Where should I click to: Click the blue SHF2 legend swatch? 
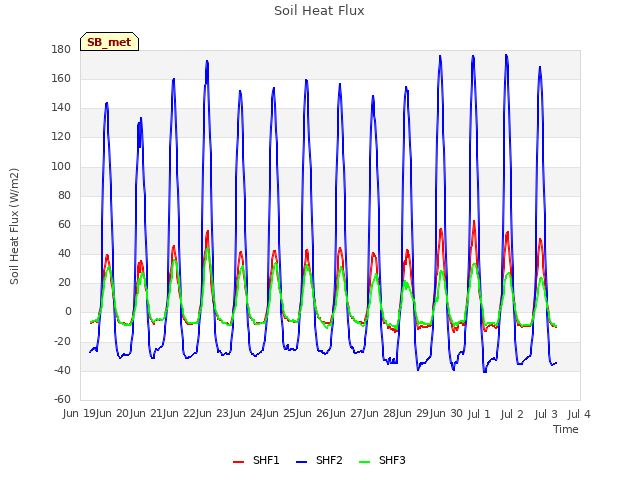click(301, 462)
